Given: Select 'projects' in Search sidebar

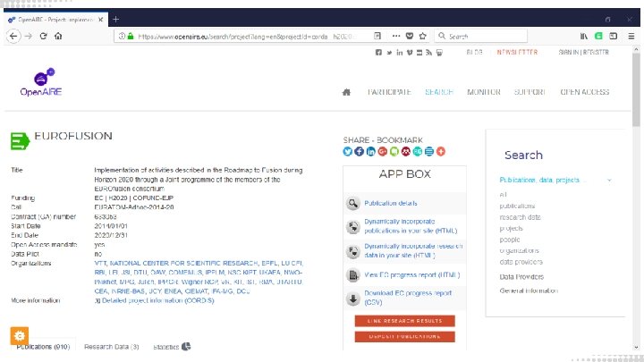Looking at the screenshot, I should (x=511, y=228).
